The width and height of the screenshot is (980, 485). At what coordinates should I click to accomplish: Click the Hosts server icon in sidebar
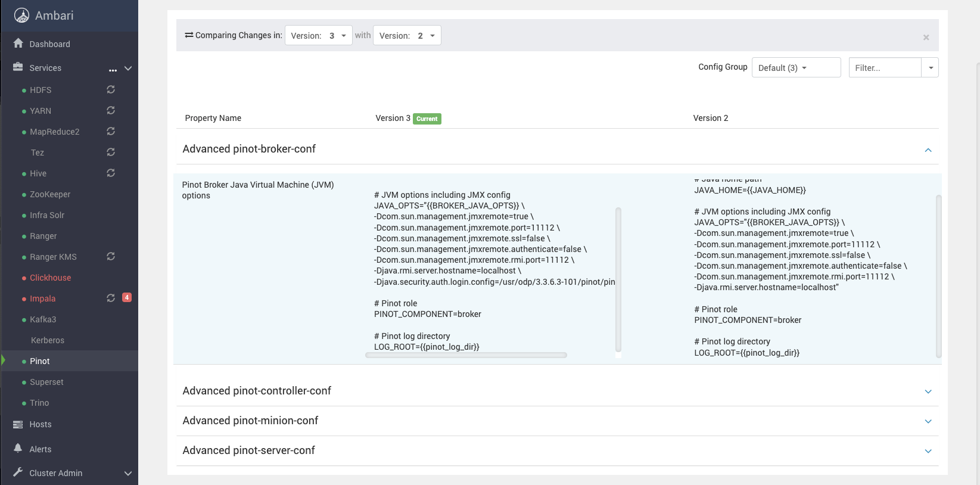click(x=18, y=424)
